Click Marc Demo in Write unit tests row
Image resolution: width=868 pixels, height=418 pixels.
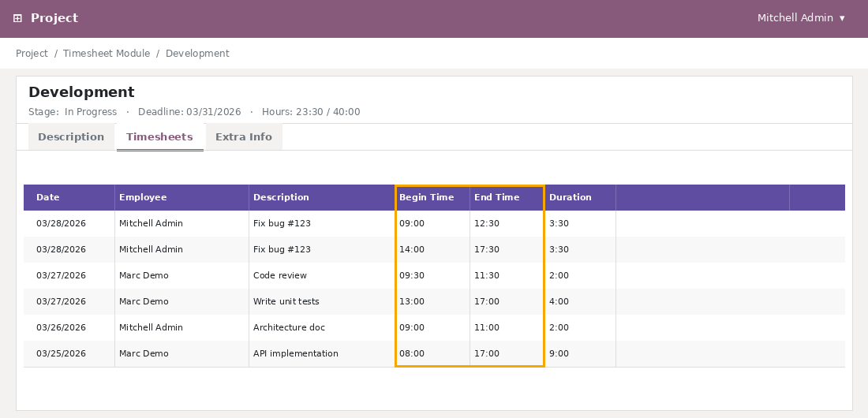181,301
